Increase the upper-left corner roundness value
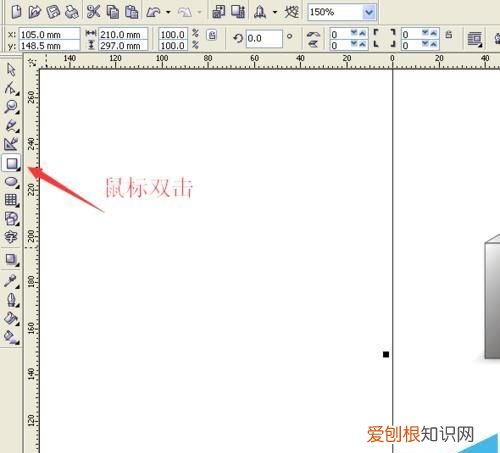 (363, 33)
